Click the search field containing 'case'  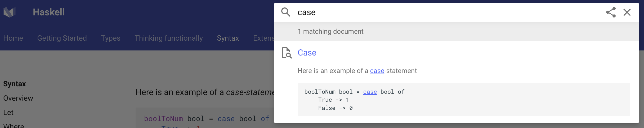coord(448,12)
